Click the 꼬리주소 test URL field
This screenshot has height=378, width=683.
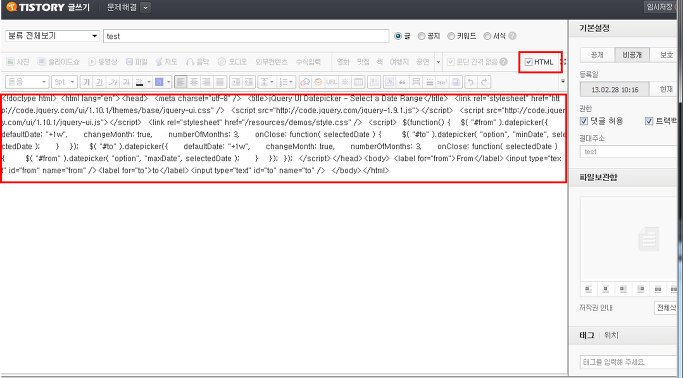tap(629, 152)
